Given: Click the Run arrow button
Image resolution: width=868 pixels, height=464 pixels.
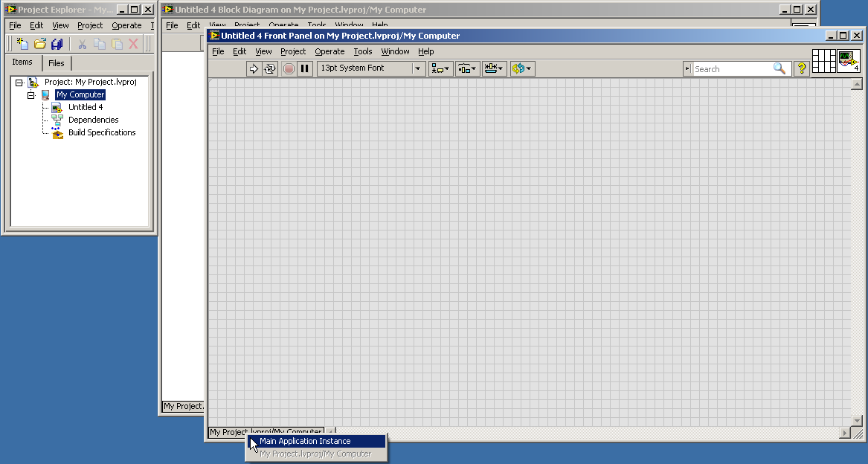Looking at the screenshot, I should pyautogui.click(x=254, y=68).
